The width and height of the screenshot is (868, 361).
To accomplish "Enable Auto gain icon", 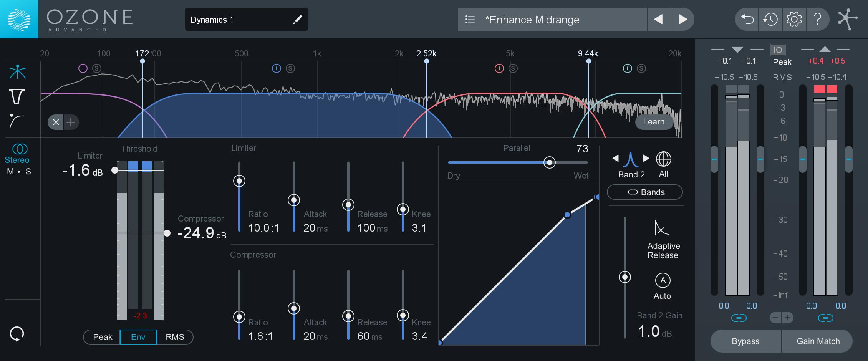I will 663,280.
